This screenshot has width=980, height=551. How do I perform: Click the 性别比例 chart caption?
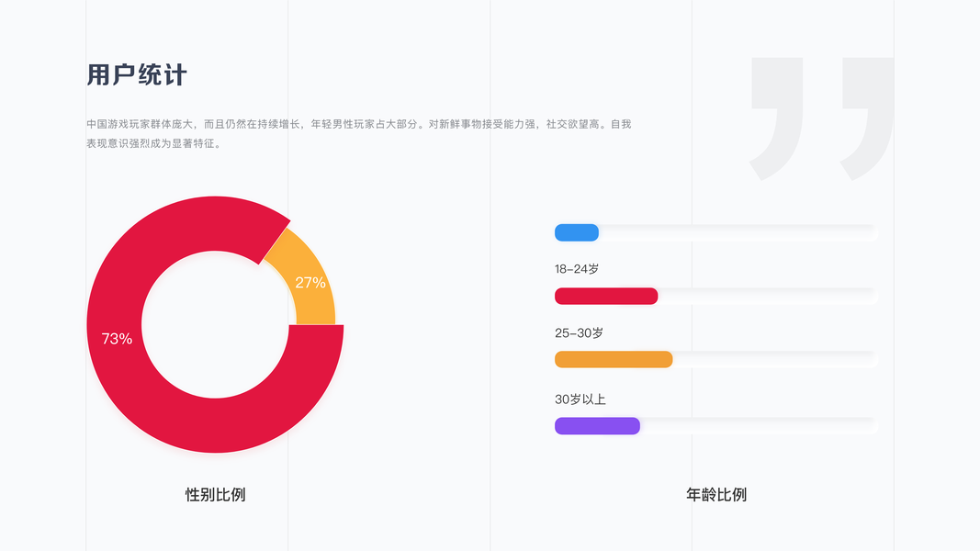point(215,495)
